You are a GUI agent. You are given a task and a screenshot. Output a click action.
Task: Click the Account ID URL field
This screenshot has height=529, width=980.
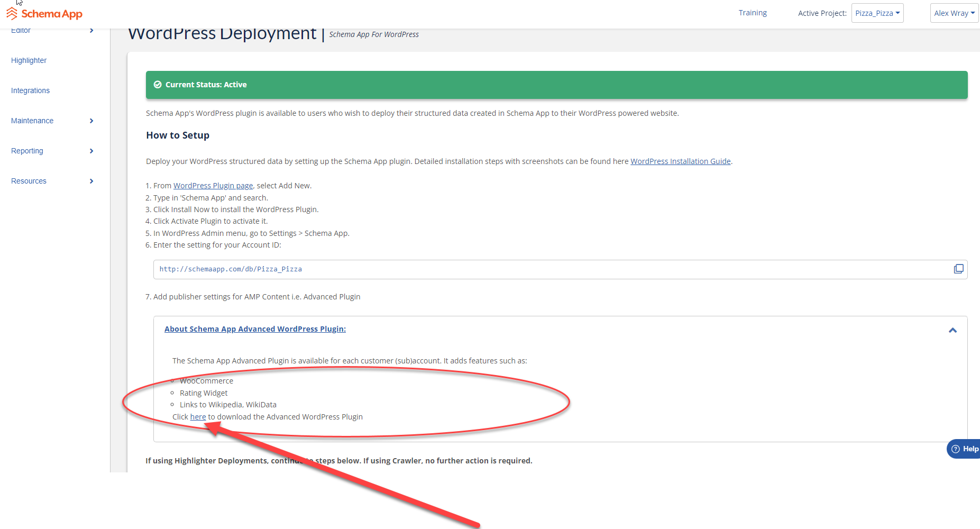point(560,269)
